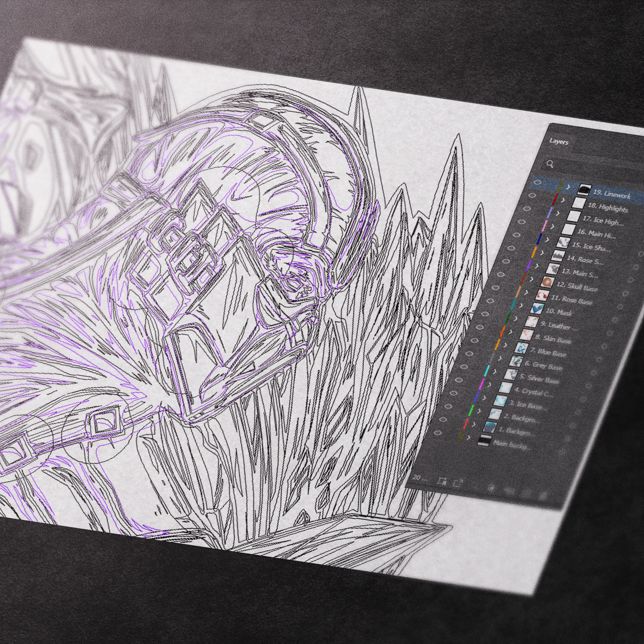Viewport: 644px width, 644px height.
Task: Click the target circle of 15. Ice Shadow layer
Action: point(640,254)
